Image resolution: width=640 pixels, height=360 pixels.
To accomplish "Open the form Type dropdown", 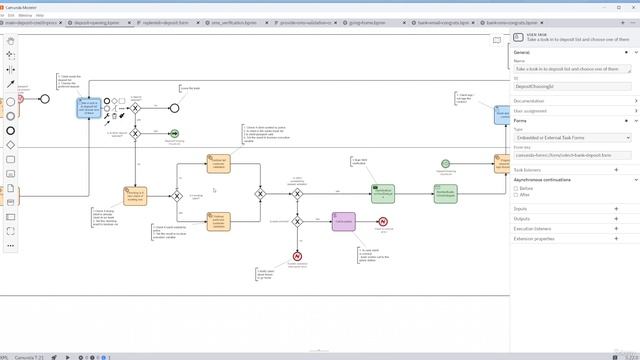I will pos(572,138).
